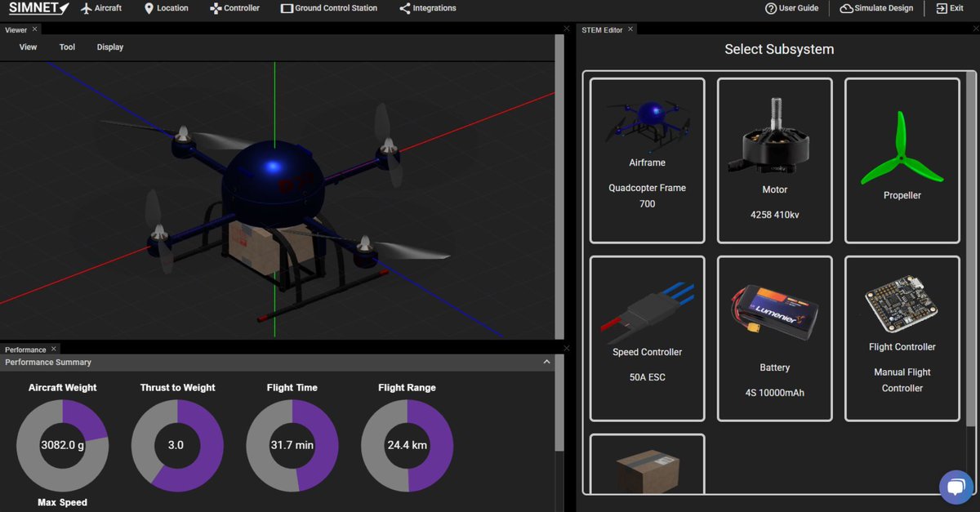Click Simulate Design
This screenshot has height=512, width=980.
click(876, 8)
